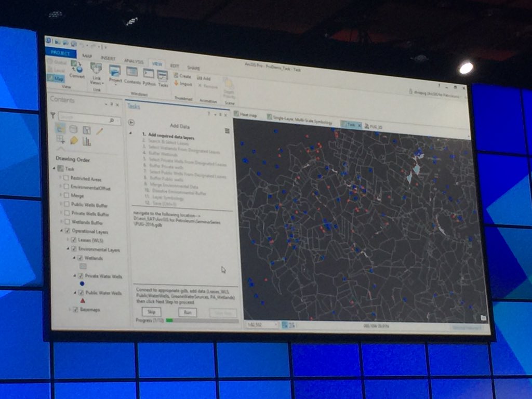Select List By Snapping icon
The height and width of the screenshot is (399, 532).
[x=61, y=139]
